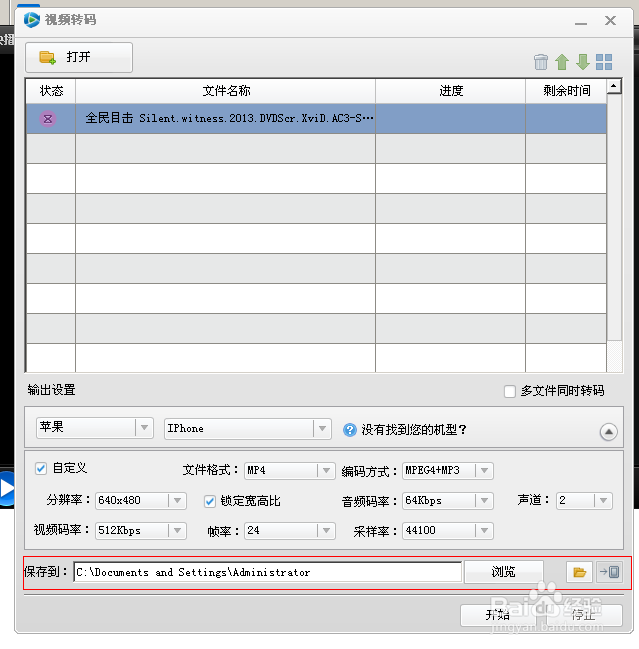This screenshot has width=639, height=649.
Task: Open the 分辨率 640x480 dropdown
Action: pyautogui.click(x=141, y=501)
